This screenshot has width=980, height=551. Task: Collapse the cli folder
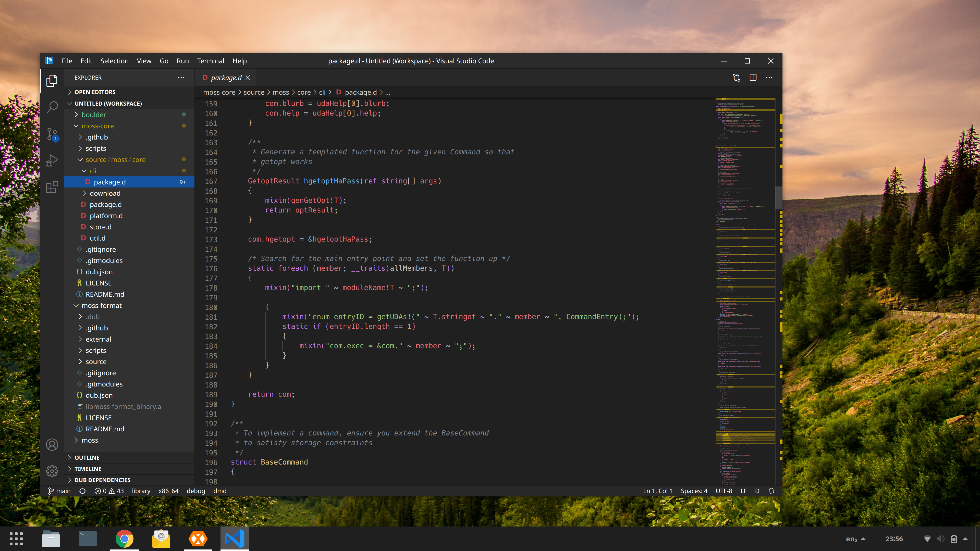coord(129,171)
